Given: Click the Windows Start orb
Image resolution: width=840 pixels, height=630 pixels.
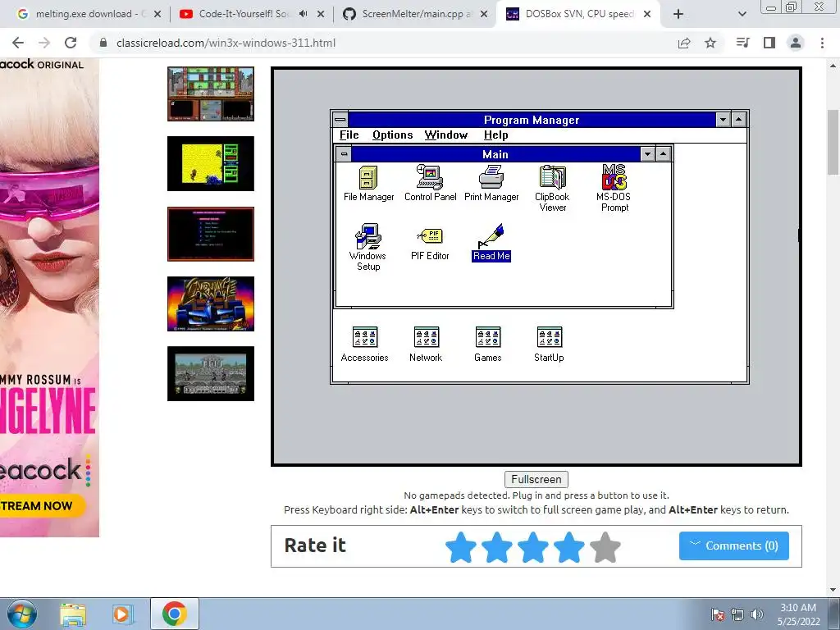Looking at the screenshot, I should [22, 614].
